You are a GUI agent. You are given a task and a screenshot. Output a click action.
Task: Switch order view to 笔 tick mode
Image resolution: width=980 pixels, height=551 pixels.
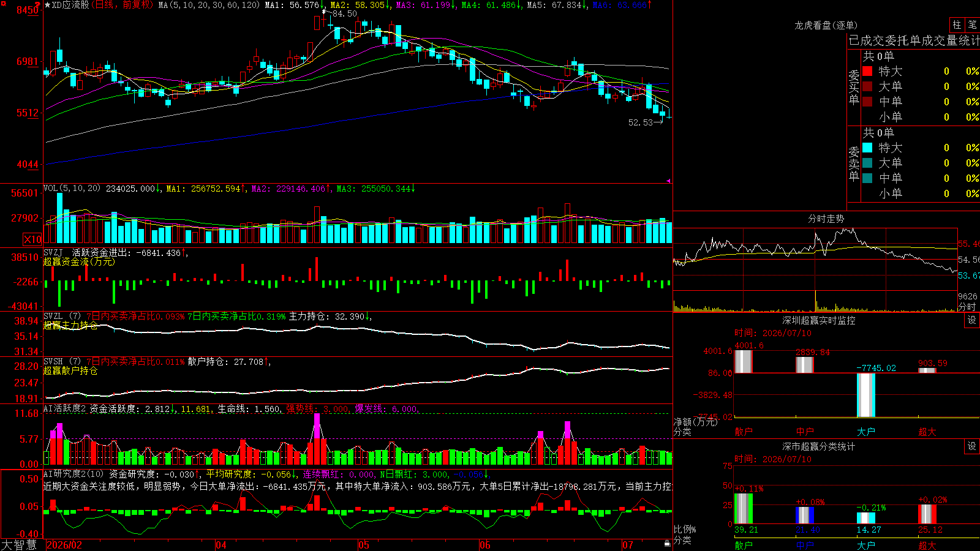(x=972, y=25)
